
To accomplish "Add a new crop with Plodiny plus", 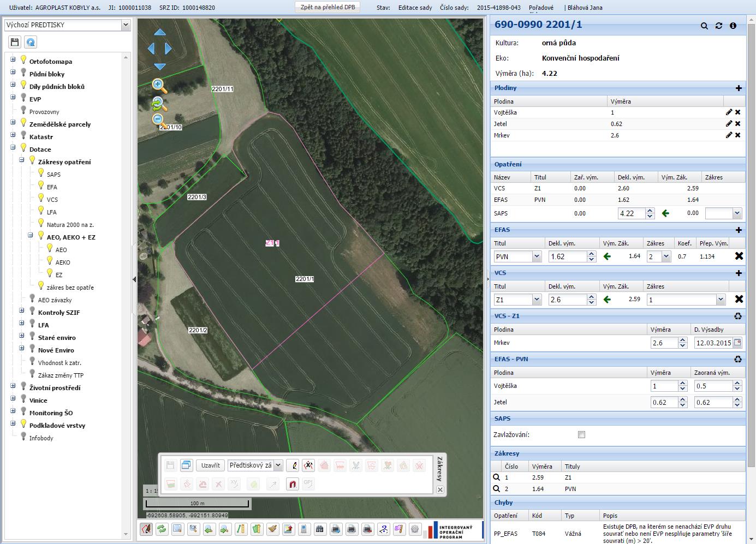I will 739,88.
